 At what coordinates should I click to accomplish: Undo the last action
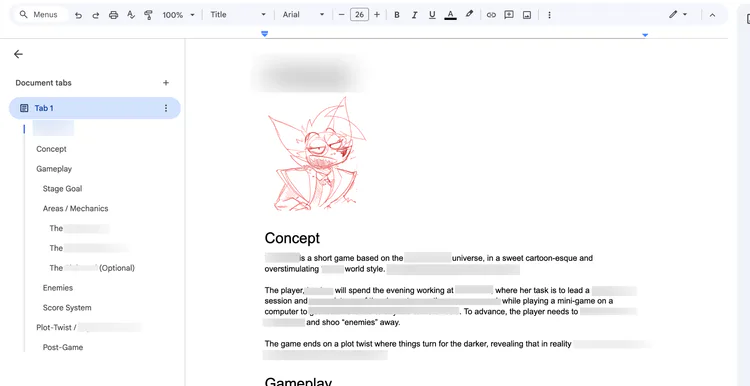tap(78, 15)
